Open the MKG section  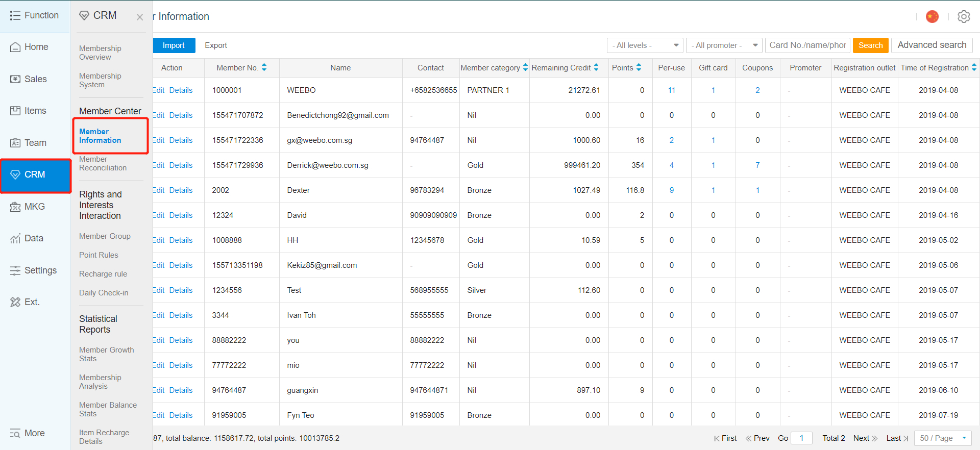point(35,207)
